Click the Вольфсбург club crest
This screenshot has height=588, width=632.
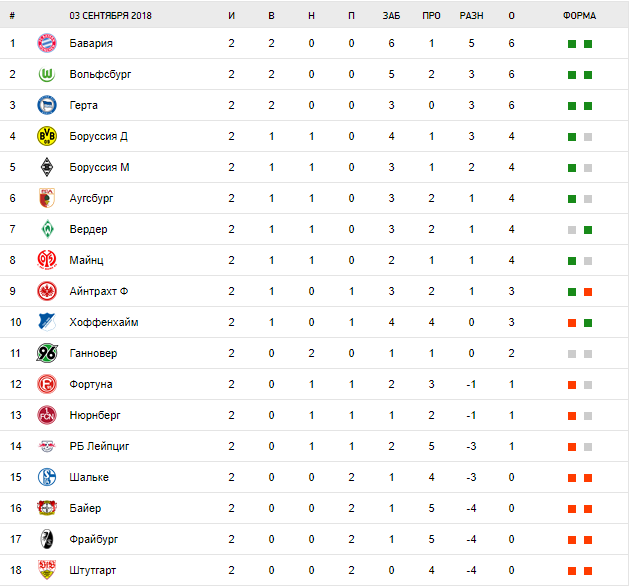click(x=46, y=74)
